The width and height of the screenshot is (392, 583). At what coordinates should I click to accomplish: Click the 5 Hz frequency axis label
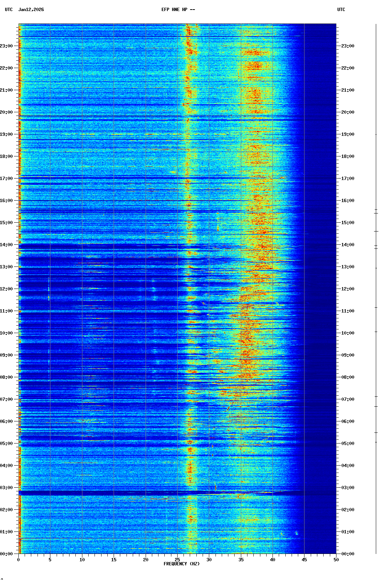click(x=50, y=560)
